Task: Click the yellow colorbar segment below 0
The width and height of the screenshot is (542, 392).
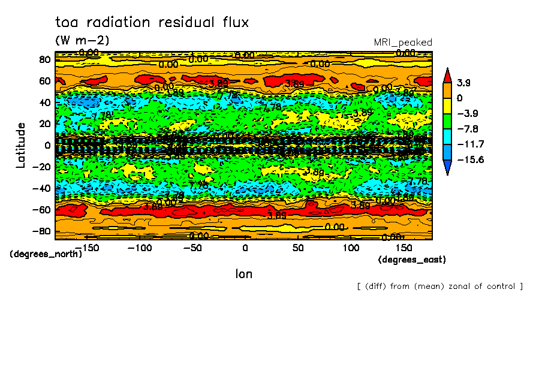Action: [447, 105]
